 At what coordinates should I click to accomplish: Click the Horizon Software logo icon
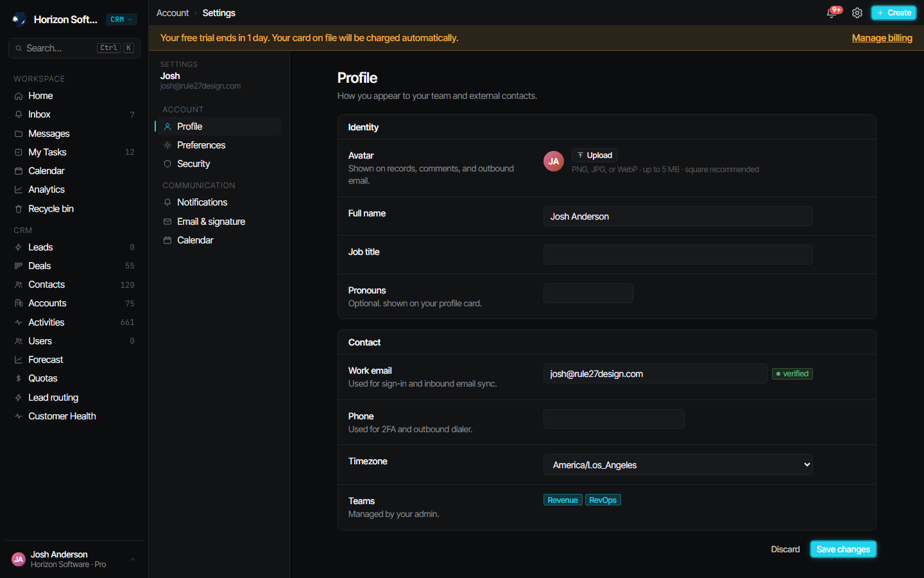coord(19,19)
